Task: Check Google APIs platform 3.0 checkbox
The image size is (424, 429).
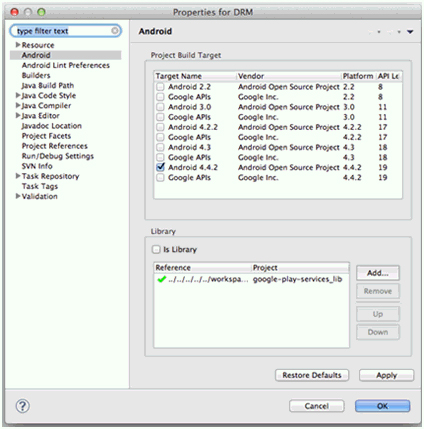Action: (x=160, y=117)
